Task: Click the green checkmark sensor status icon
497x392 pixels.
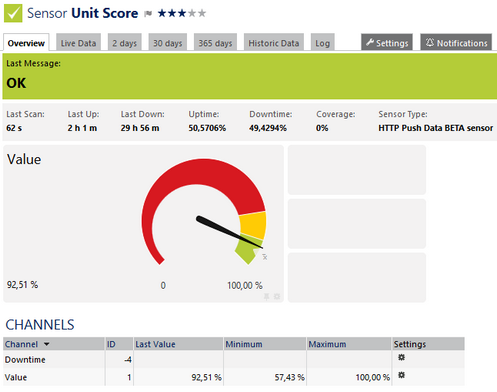Action: coord(13,13)
